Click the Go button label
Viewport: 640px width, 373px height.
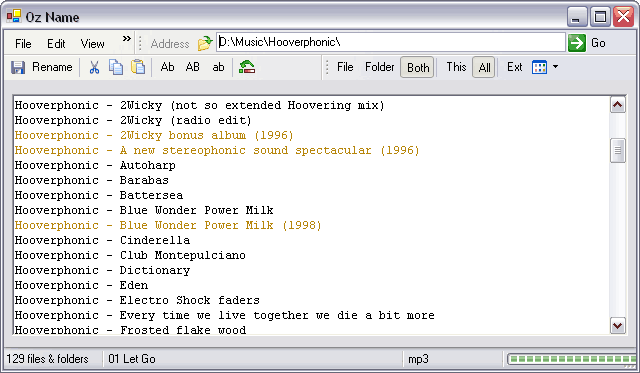(598, 43)
